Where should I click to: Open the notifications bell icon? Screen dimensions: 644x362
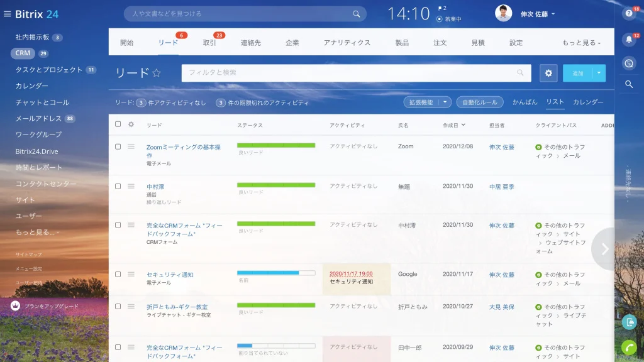[629, 40]
